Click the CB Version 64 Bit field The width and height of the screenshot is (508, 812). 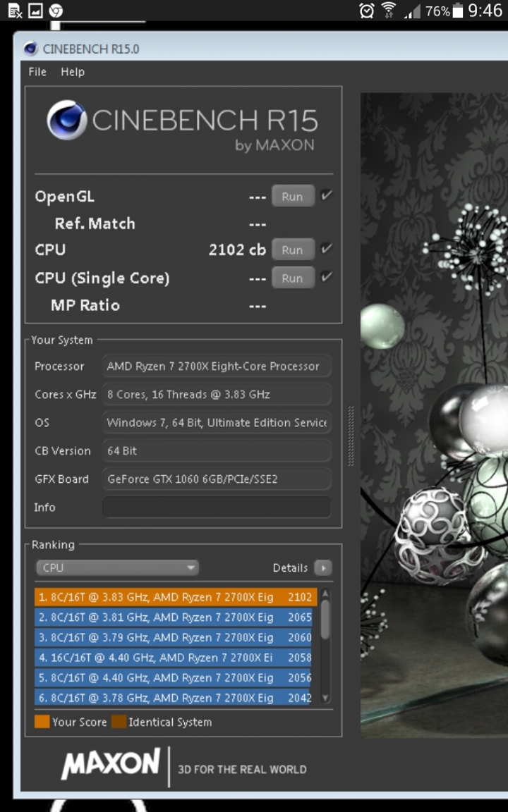click(217, 450)
